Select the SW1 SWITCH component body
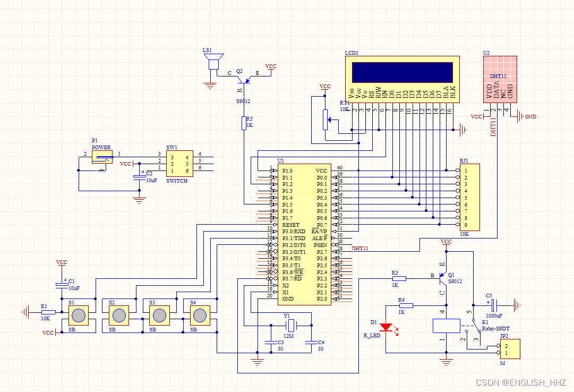Viewport: 574px width, 392px height. pos(179,164)
